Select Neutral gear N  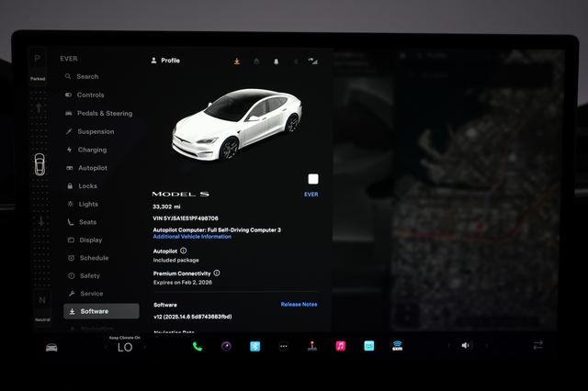(42, 300)
